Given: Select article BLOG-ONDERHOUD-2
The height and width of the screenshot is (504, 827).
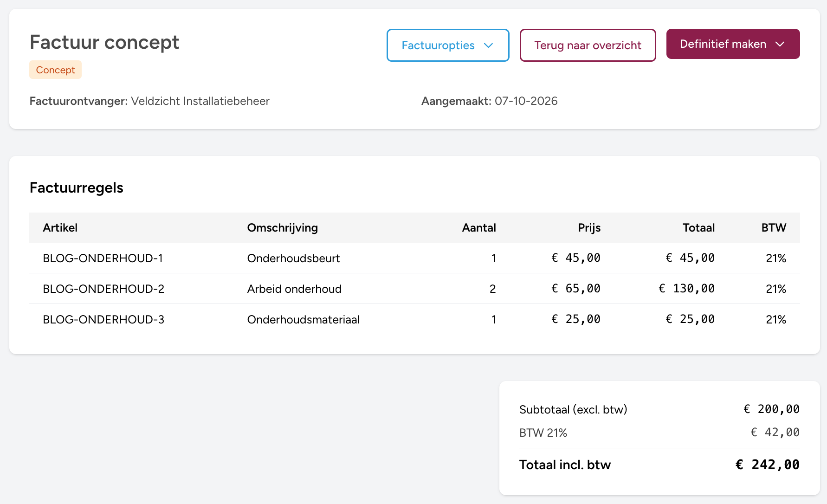Looking at the screenshot, I should coord(103,289).
